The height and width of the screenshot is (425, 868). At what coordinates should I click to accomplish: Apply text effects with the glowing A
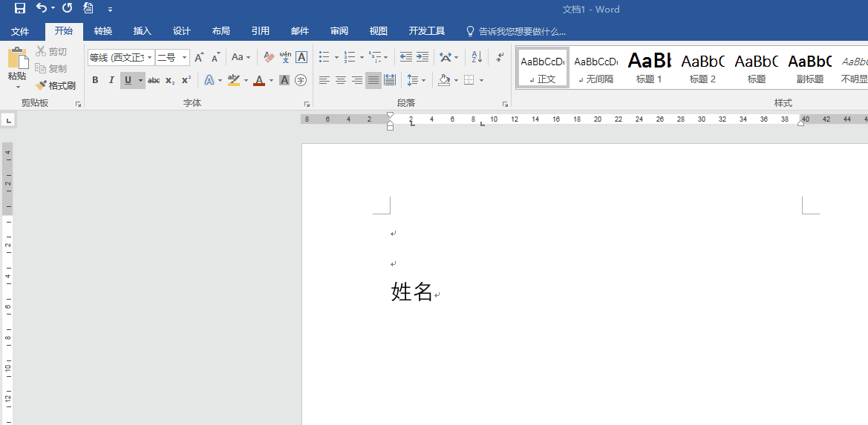click(209, 80)
